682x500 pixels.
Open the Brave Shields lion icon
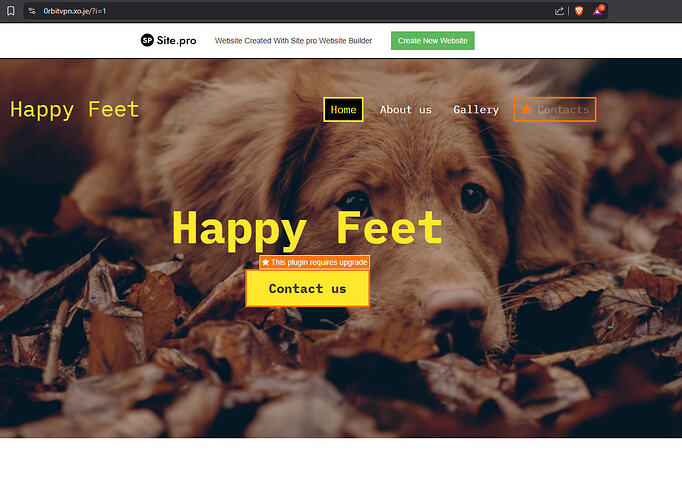coord(578,11)
